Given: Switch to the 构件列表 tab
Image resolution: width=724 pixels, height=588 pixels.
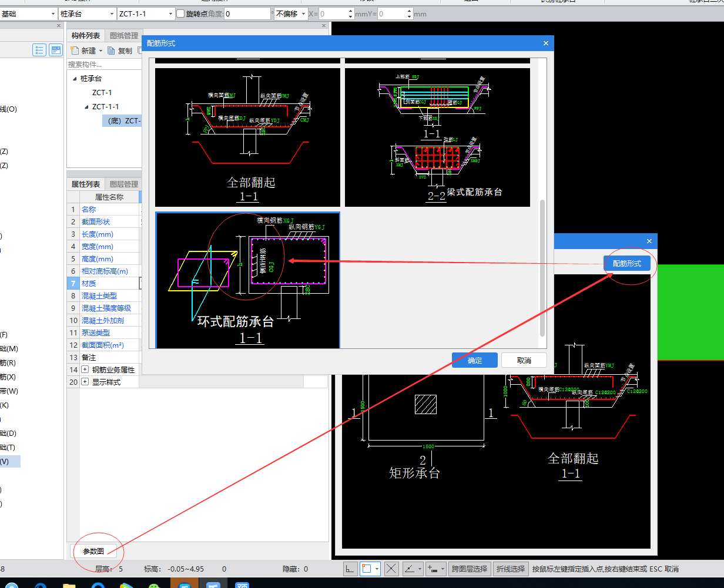Looking at the screenshot, I should coord(86,36).
